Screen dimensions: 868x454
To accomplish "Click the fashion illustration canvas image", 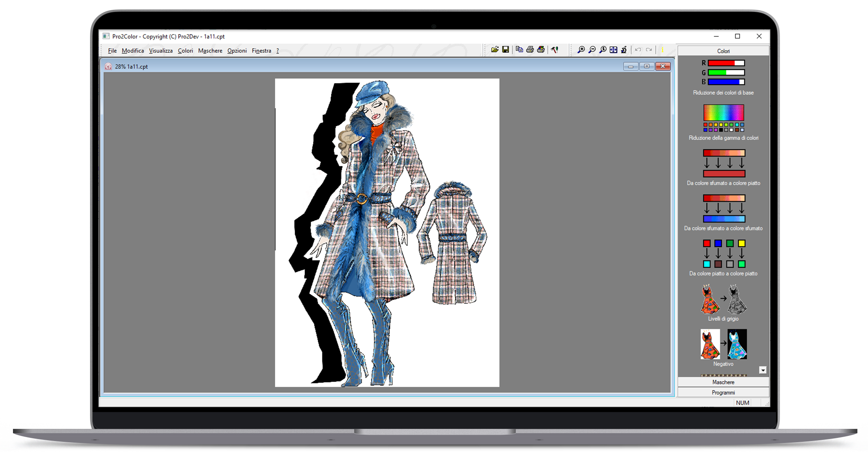I will (387, 233).
